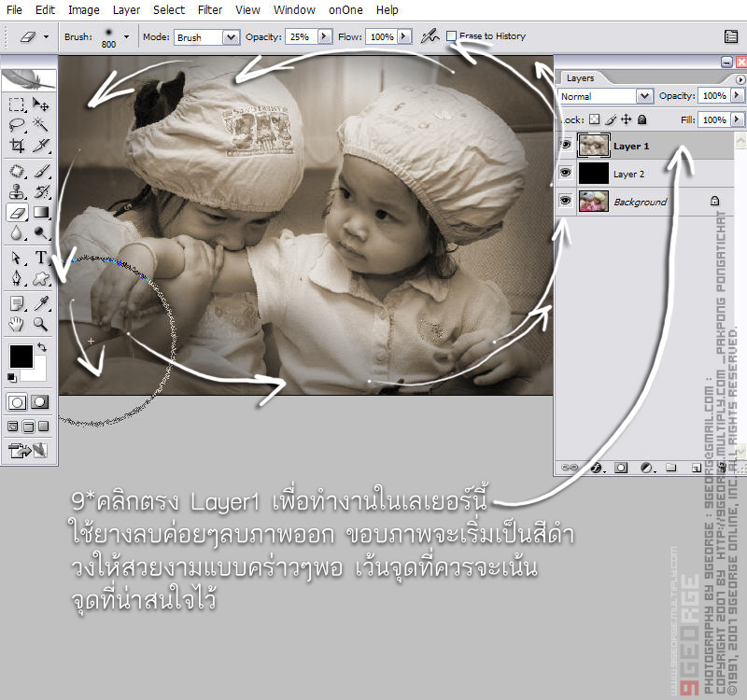Viewport: 747px width, 700px height.
Task: Open the Brush preset picker arrow
Action: pyautogui.click(x=126, y=36)
